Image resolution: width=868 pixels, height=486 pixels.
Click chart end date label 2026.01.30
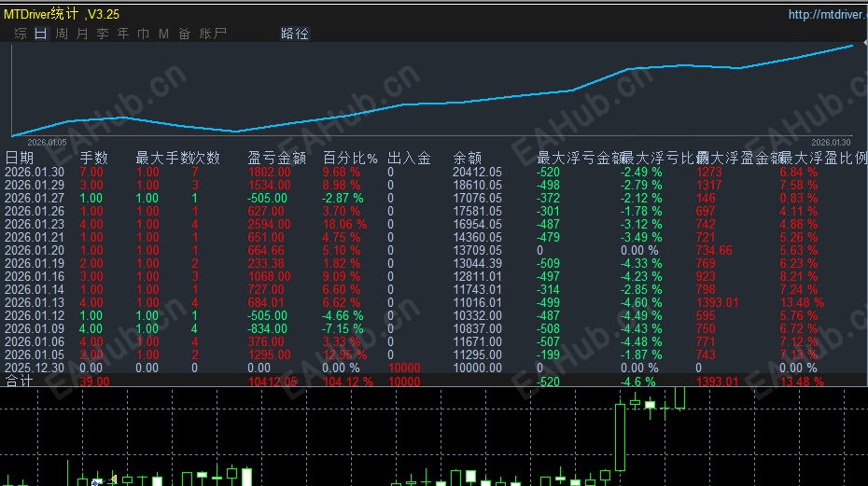click(831, 143)
